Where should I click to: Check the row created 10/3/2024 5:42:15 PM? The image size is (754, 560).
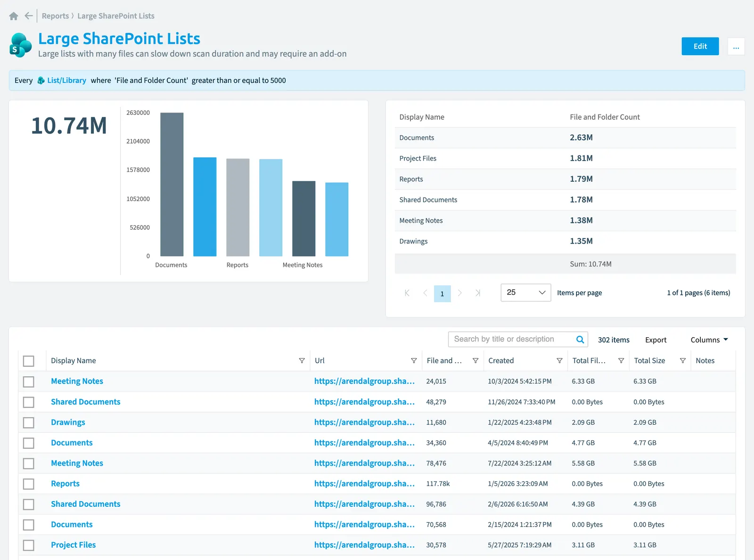pos(29,381)
